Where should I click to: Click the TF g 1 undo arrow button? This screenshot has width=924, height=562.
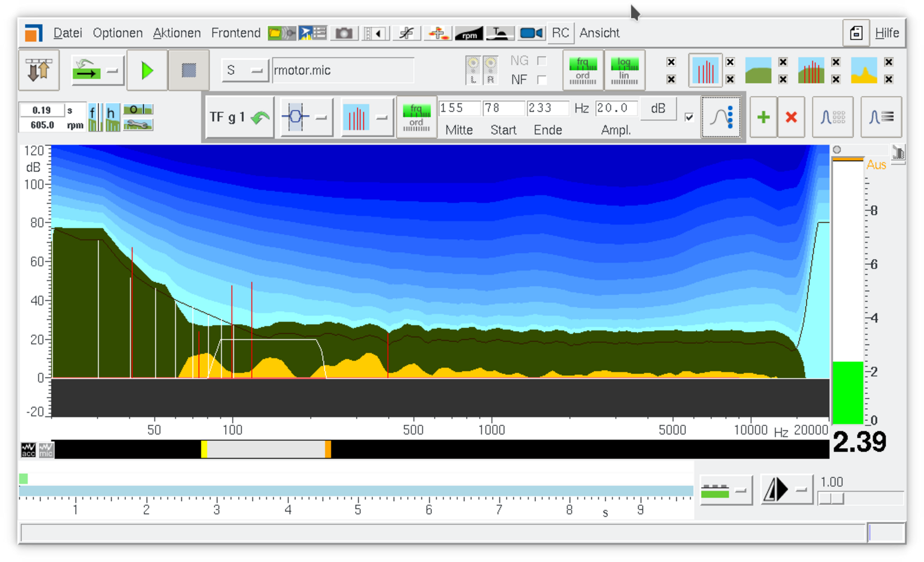coord(240,117)
